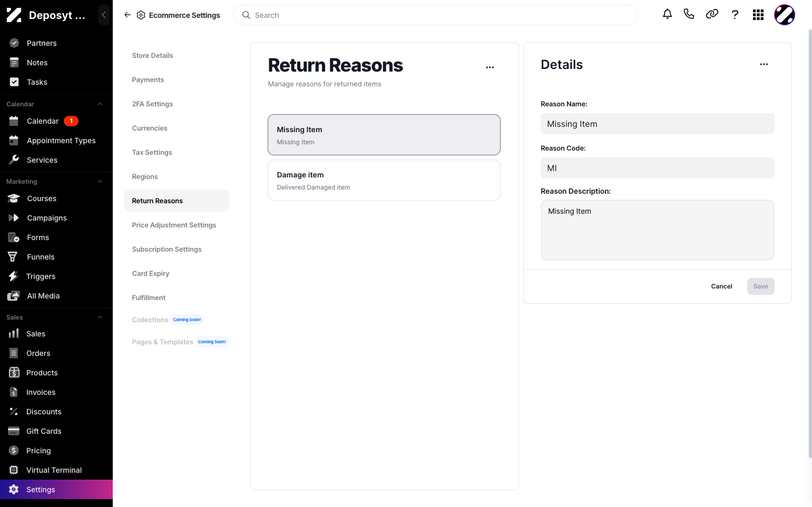Go back using the left arrow
812x507 pixels.
pos(127,15)
